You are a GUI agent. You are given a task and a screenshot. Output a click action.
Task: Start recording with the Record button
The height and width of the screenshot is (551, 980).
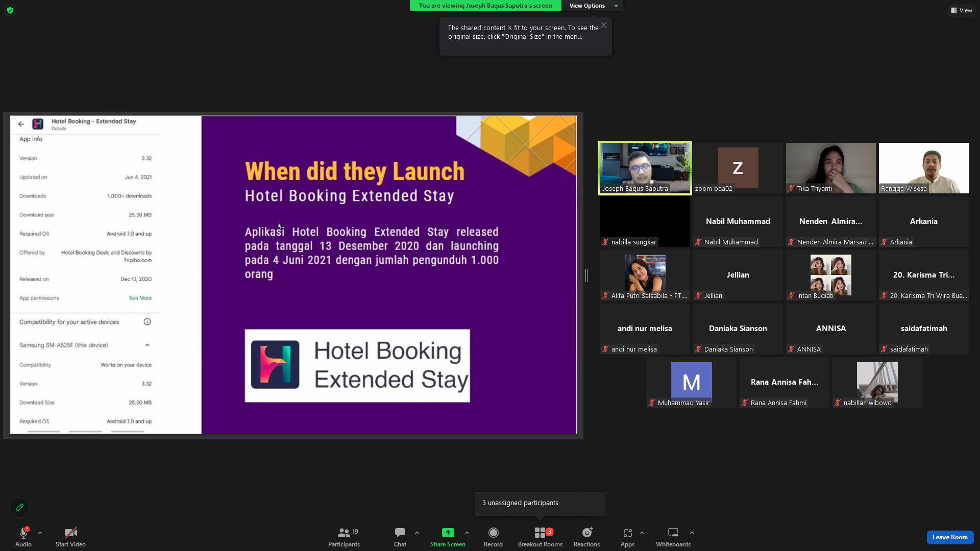493,536
